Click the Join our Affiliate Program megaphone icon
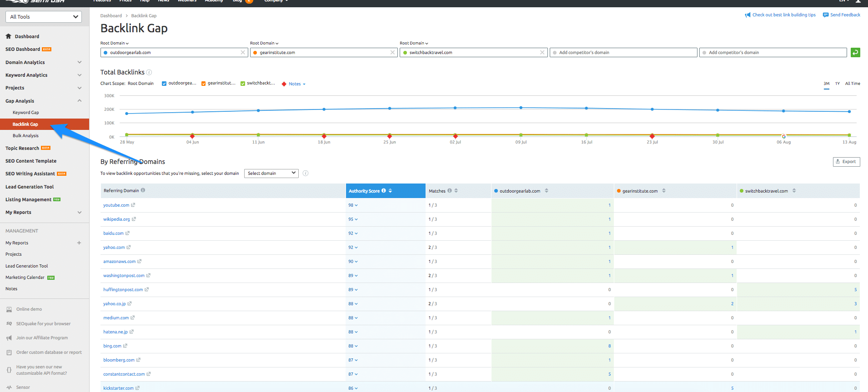The height and width of the screenshot is (392, 868). coord(9,338)
